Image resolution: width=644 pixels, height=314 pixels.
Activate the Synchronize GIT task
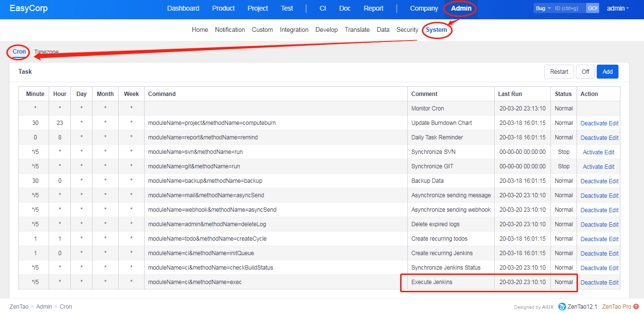(592, 167)
